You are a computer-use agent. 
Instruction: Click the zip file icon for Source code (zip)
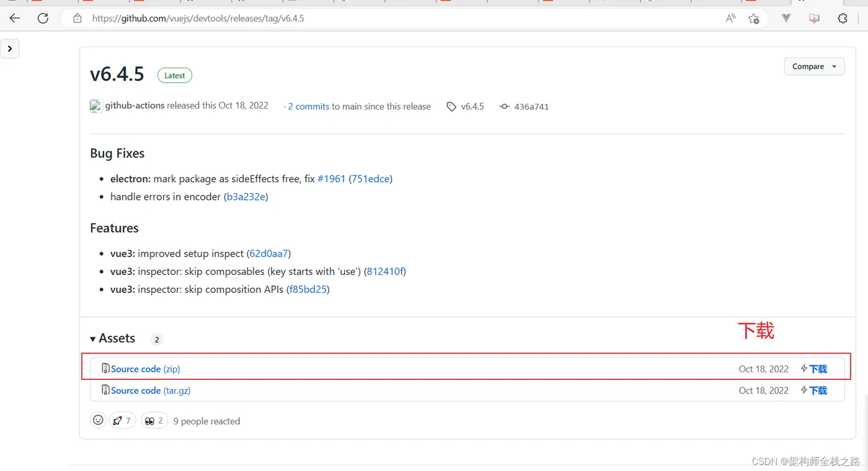105,369
